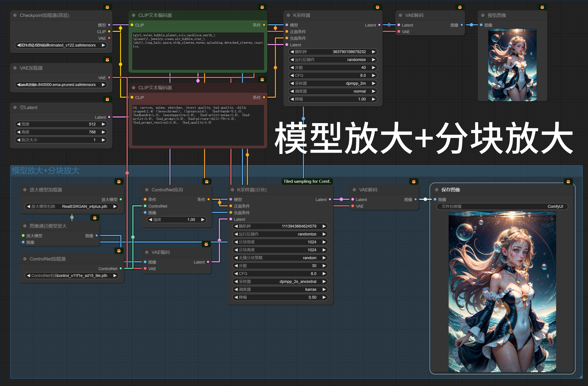Adjust the ControlNet 强度 1.00 slider

[x=177, y=220]
